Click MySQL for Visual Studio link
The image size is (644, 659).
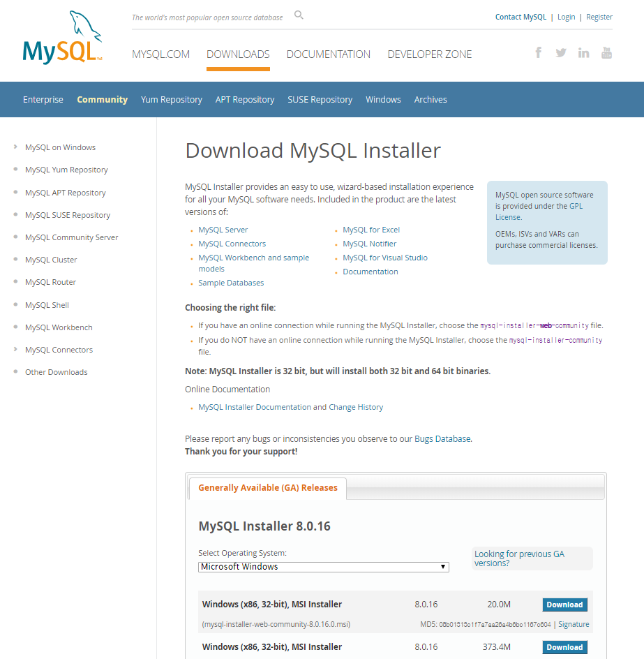click(385, 258)
